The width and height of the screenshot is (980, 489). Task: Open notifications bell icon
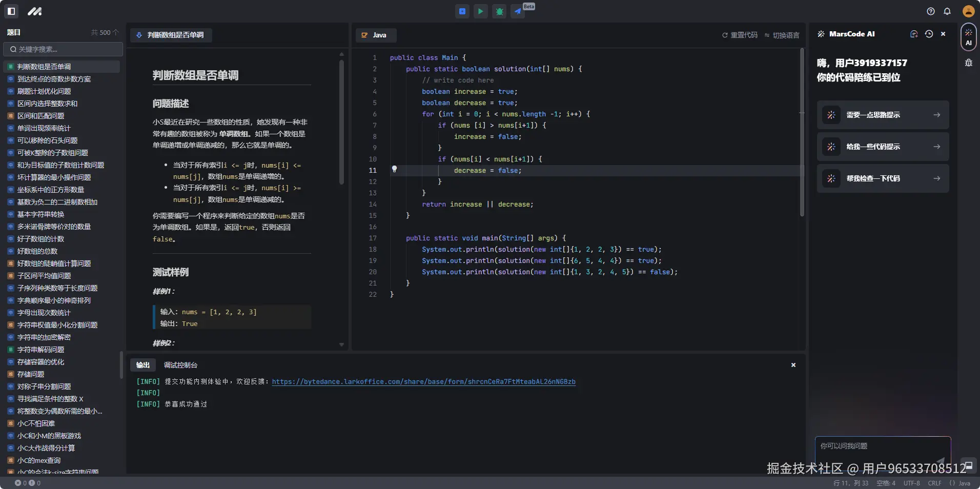click(x=947, y=11)
